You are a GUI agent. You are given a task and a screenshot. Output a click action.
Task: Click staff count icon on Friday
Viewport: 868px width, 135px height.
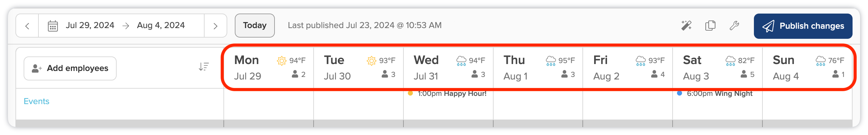[x=654, y=74]
